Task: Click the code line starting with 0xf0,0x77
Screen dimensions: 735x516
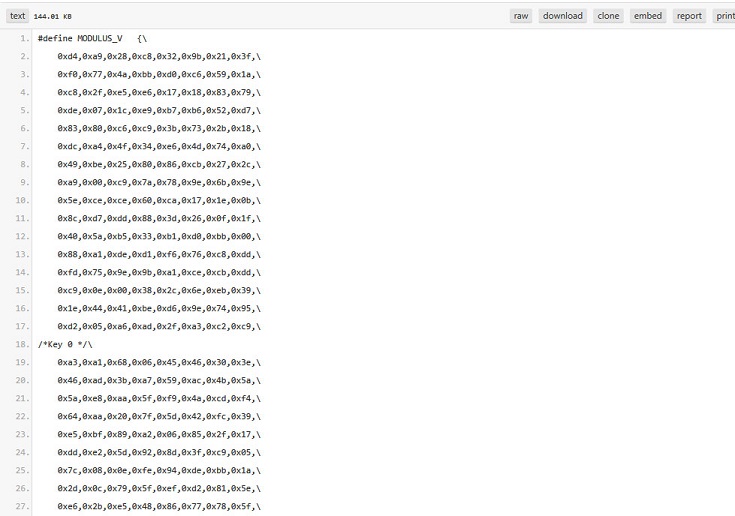Action: (x=159, y=75)
